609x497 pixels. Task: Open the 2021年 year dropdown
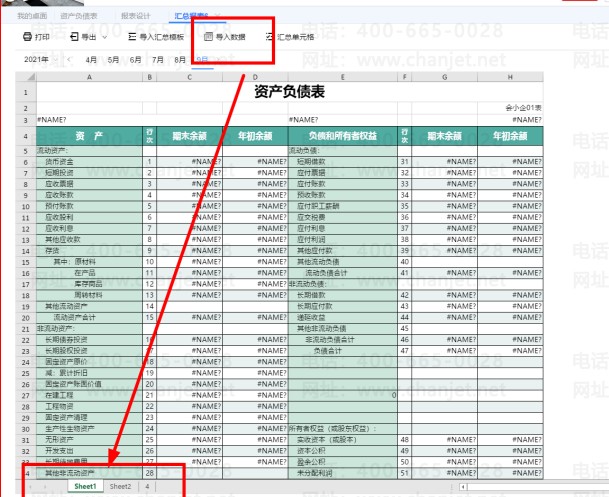pos(40,59)
